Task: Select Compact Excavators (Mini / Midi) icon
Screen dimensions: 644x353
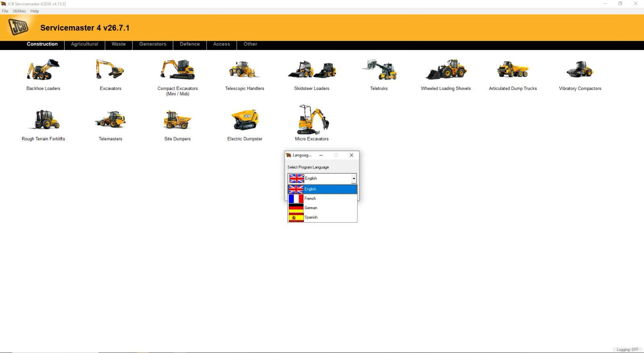Action: click(178, 69)
